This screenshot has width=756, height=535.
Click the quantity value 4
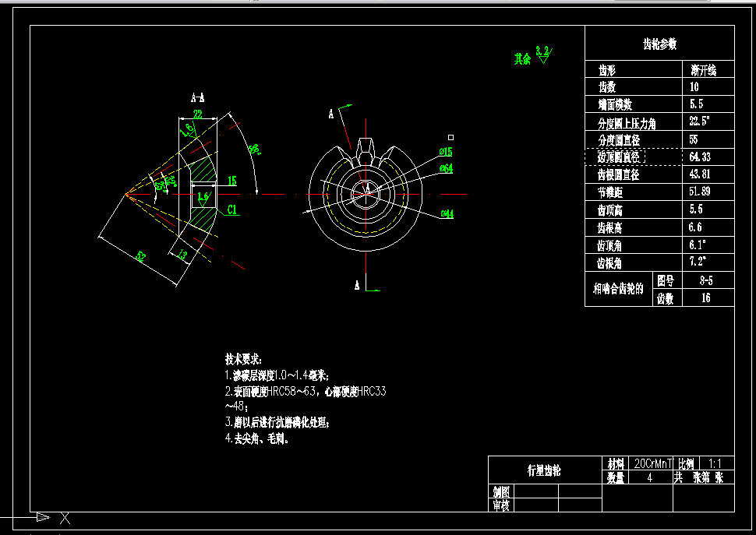pyautogui.click(x=649, y=477)
